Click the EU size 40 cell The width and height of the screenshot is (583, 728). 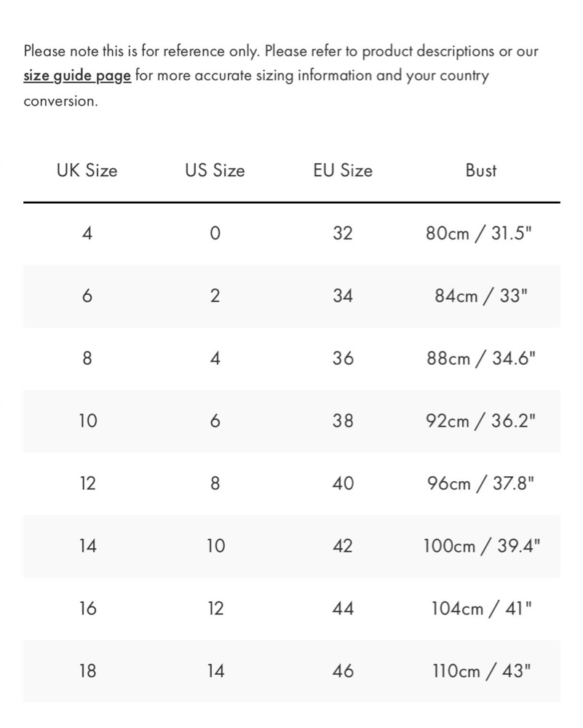tap(343, 484)
